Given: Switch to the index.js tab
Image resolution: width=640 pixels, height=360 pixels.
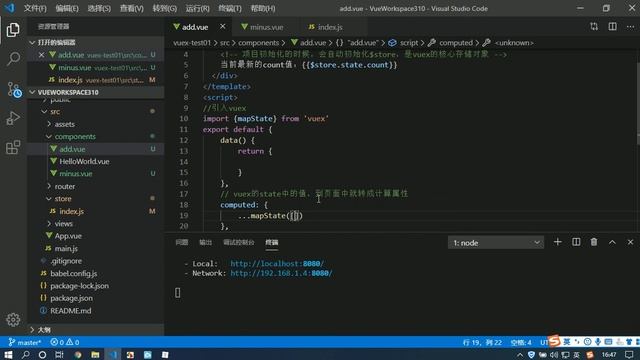Looking at the screenshot, I should tap(330, 27).
